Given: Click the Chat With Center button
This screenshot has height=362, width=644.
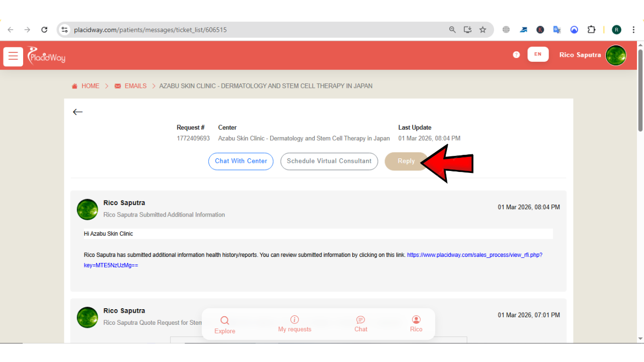Looking at the screenshot, I should coord(241,161).
